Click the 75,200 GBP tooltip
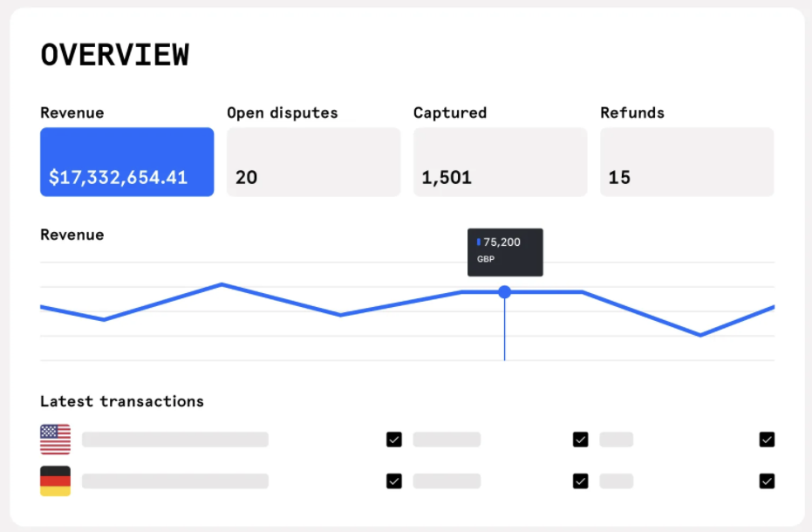 (x=505, y=251)
